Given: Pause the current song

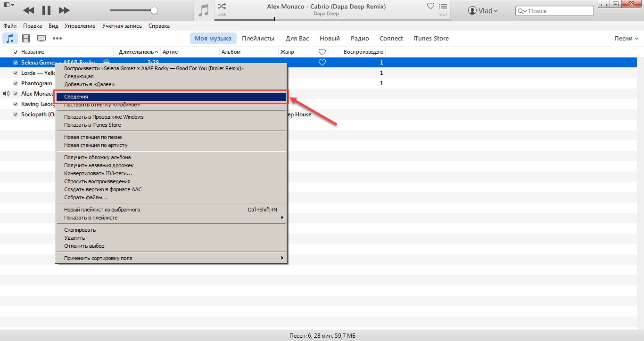Looking at the screenshot, I should tap(46, 10).
